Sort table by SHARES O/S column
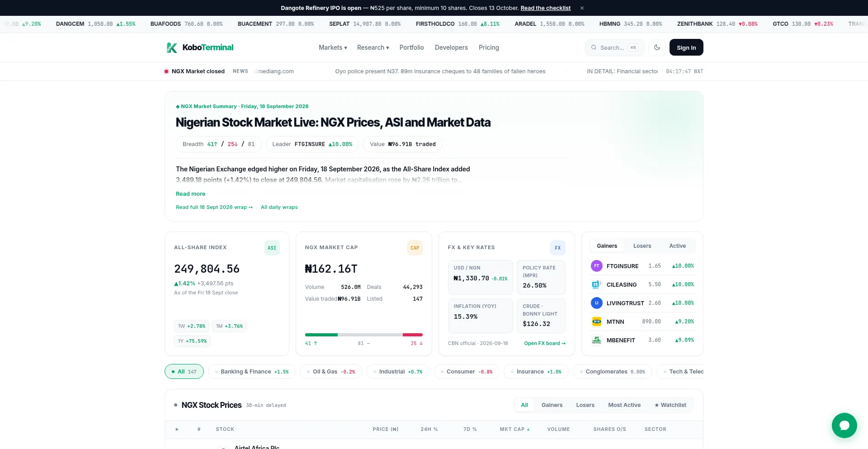Screen dimensions: 868x449 [609, 429]
